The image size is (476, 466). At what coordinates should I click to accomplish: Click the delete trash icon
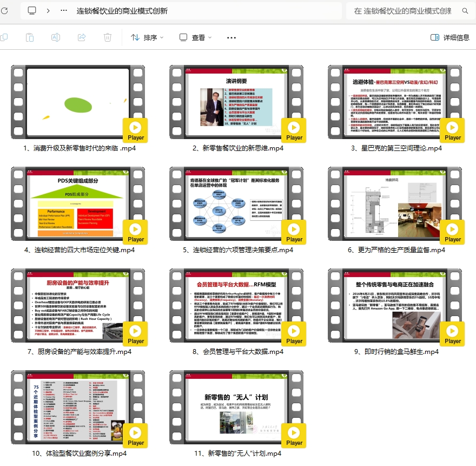[108, 37]
